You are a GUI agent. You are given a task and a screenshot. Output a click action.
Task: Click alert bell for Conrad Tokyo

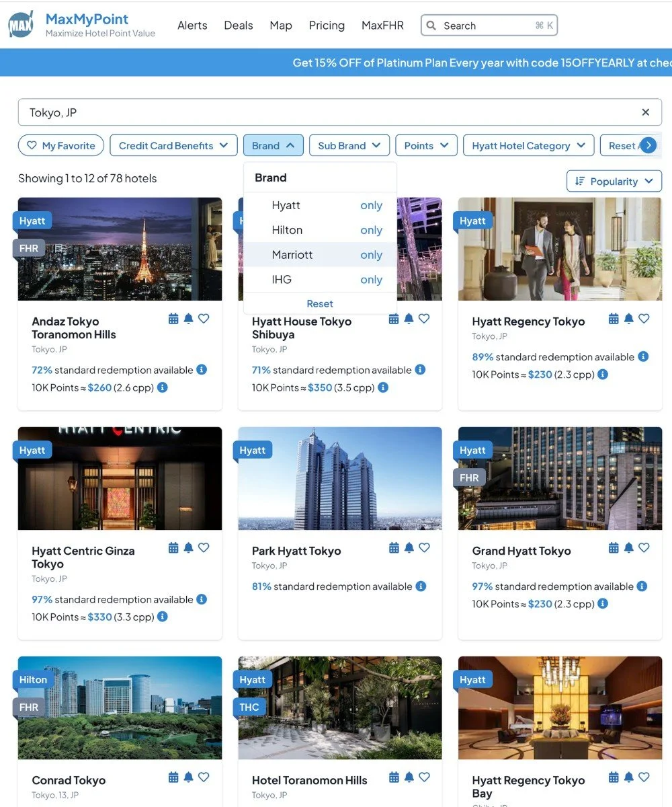point(188,777)
